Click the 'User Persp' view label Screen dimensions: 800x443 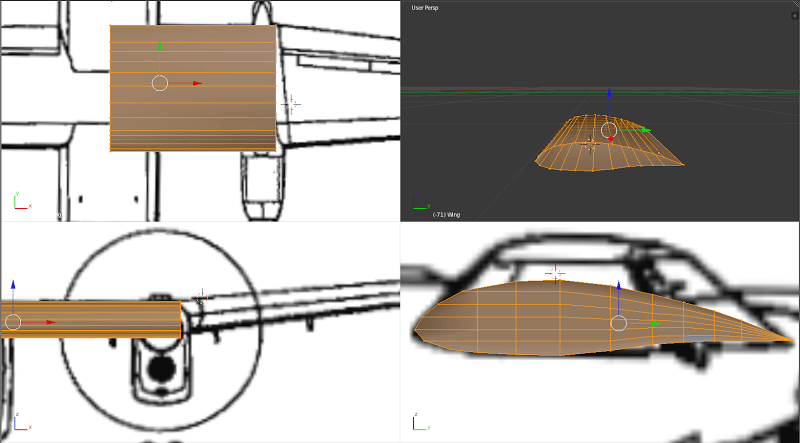(x=424, y=8)
